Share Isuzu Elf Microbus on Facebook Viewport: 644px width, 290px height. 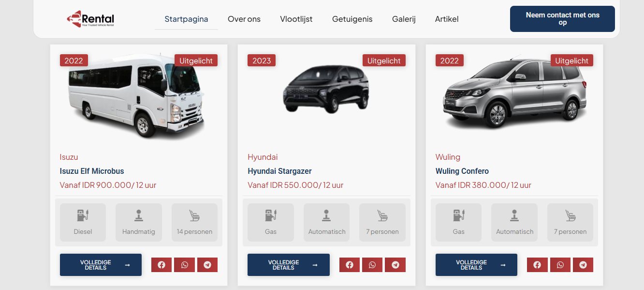tap(161, 265)
